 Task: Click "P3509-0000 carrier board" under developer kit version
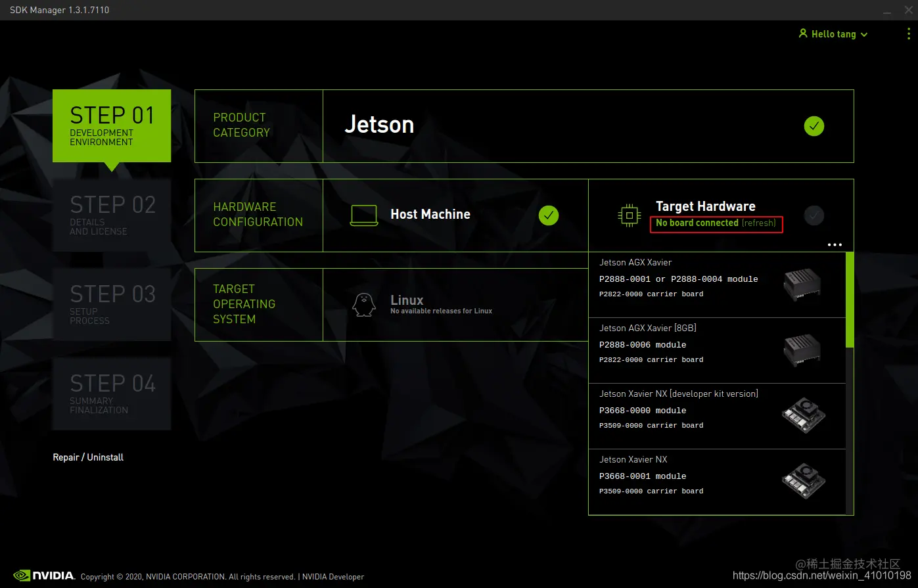point(651,426)
